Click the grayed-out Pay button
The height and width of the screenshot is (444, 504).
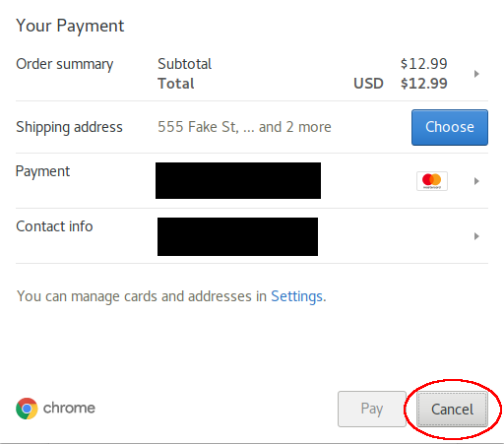pos(372,409)
